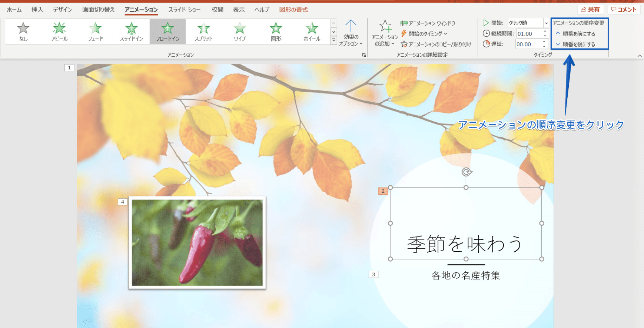Screen dimensions: 644x328
Task: Click the コメント button
Action: 624,10
